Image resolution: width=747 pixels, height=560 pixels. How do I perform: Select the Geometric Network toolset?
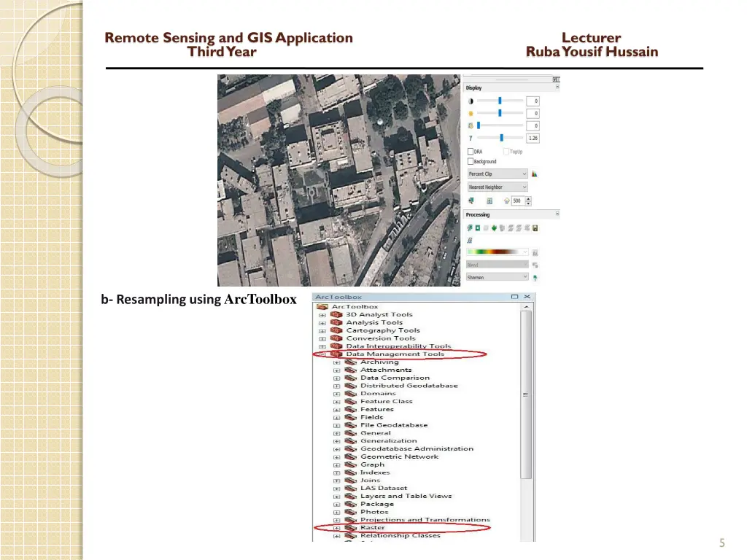[399, 456]
